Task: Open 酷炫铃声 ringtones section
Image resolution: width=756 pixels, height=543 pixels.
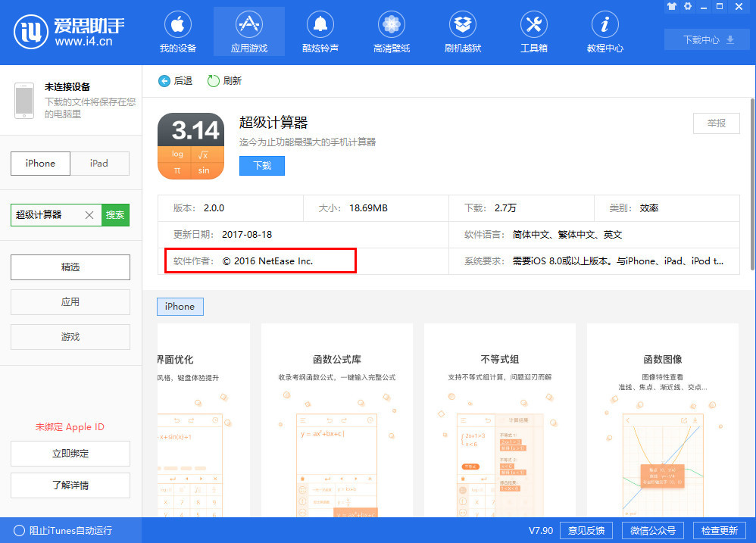Action: 320,32
